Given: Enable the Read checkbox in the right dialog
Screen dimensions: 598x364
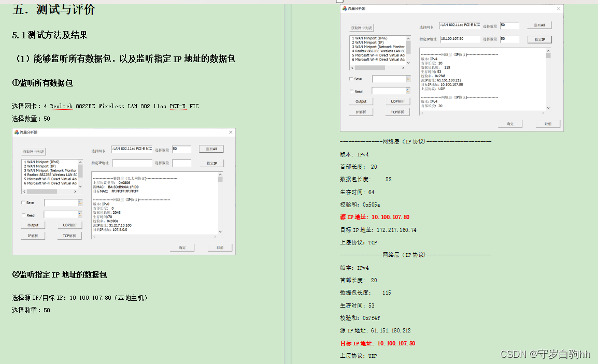Looking at the screenshot, I should coord(351,92).
